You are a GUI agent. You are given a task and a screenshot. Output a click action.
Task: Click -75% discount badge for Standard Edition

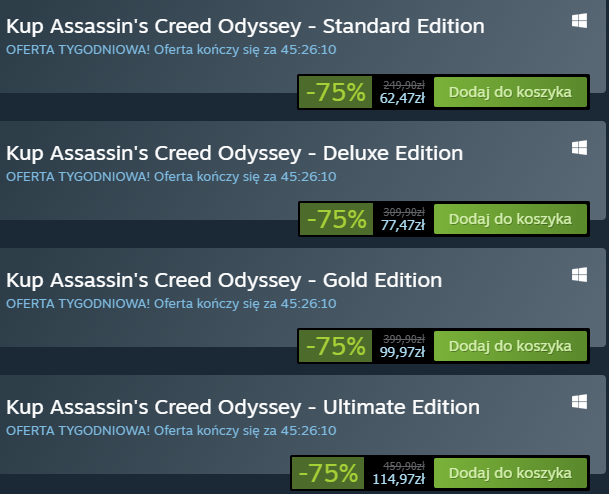click(x=336, y=93)
